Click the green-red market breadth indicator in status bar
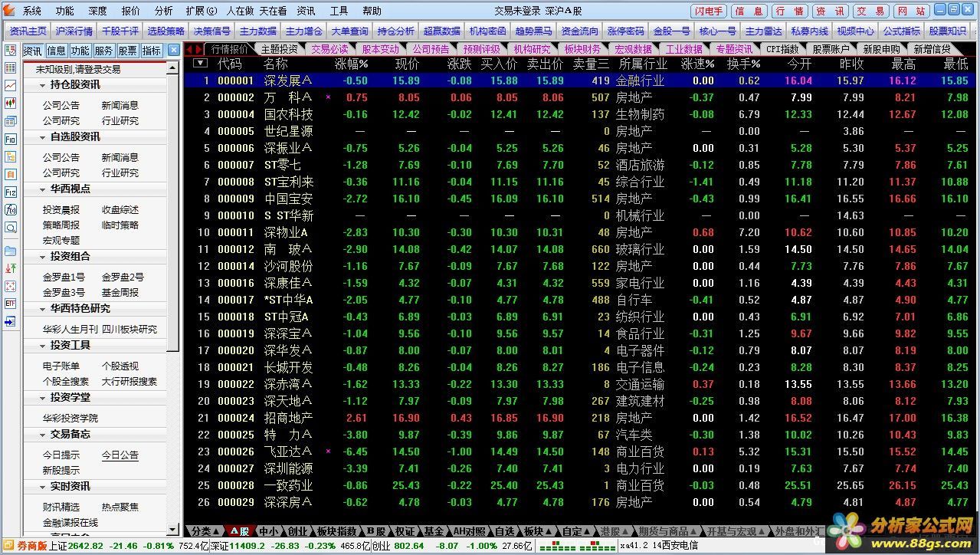The image size is (980, 555). pos(577,547)
